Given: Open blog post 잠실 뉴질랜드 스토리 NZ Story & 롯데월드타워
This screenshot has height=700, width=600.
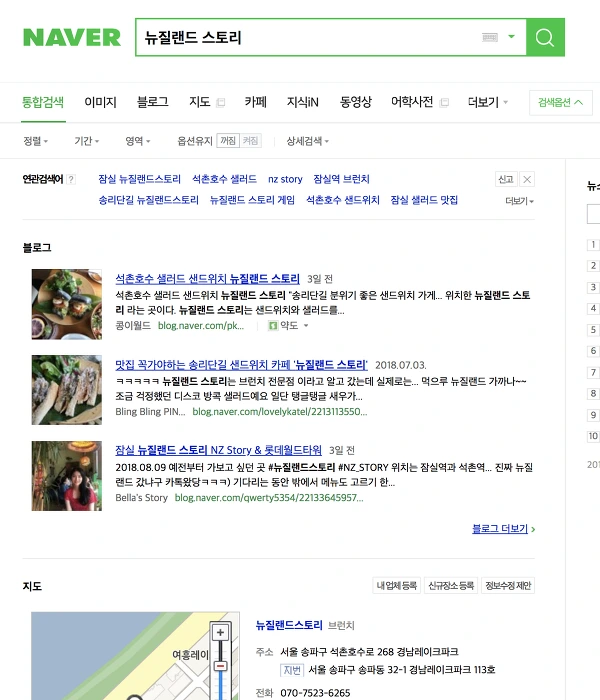Looking at the screenshot, I should pos(218,450).
